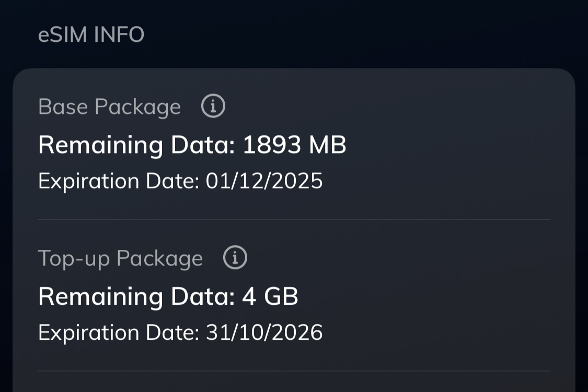Click "Expiration Date:" text under Top-up Package
588x392 pixels.
[119, 333]
